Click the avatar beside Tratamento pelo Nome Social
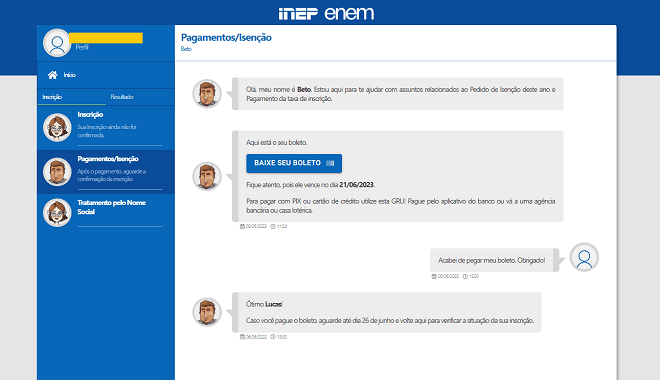Viewport: 660px width, 380px height. click(x=57, y=213)
